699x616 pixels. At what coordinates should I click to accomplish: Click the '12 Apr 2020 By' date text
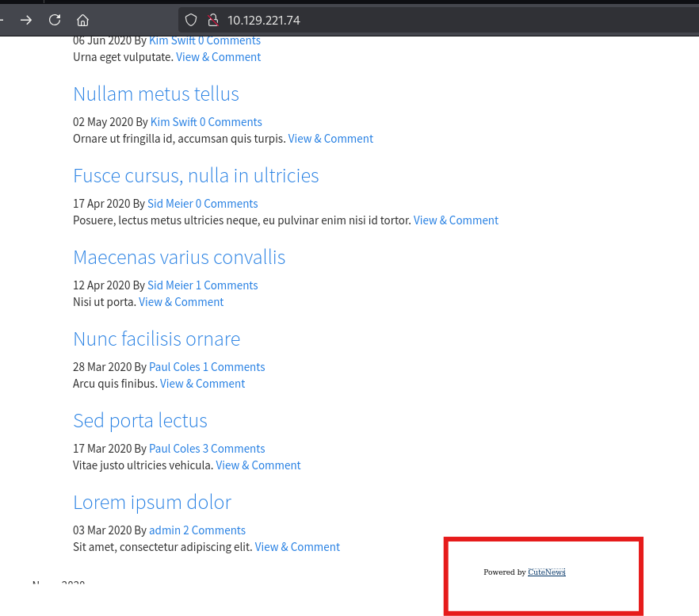[x=109, y=285]
